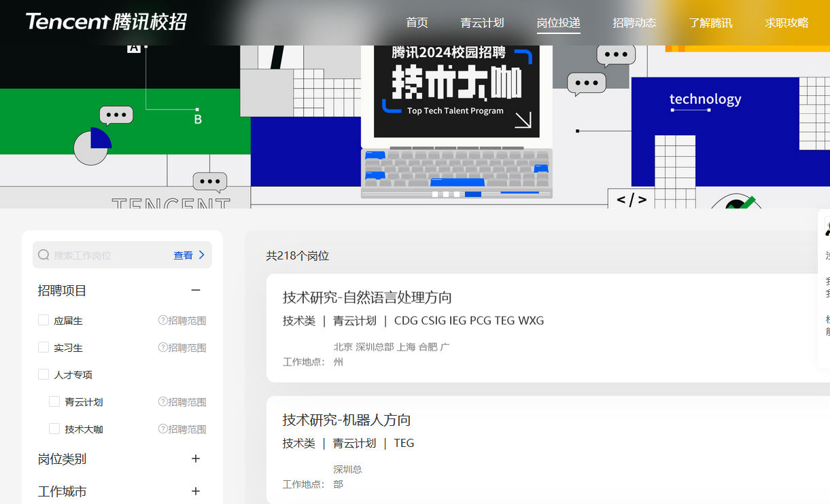The height and width of the screenshot is (504, 830).
Task: Click the 深圳总部 location text in 机器人方向 card
Action: (347, 477)
